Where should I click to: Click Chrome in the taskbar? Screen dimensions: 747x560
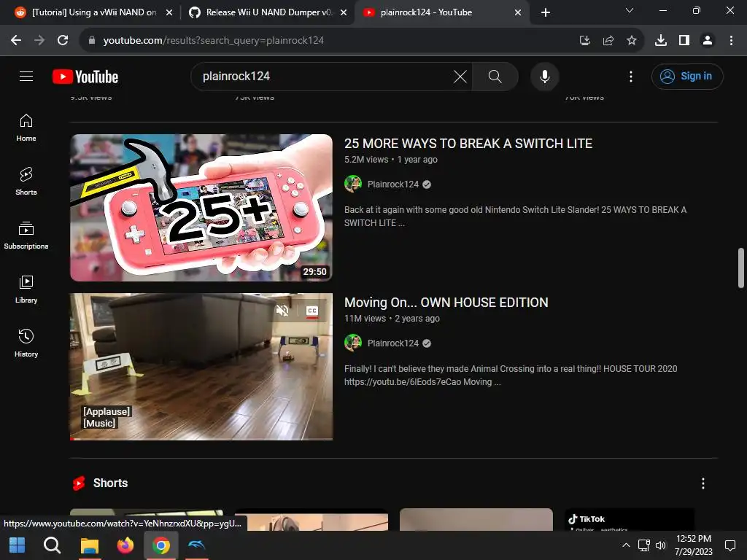point(161,545)
